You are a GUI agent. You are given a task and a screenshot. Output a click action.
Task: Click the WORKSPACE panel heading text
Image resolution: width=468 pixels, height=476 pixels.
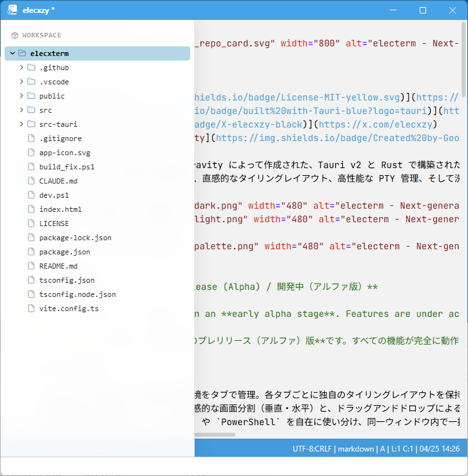(x=42, y=35)
